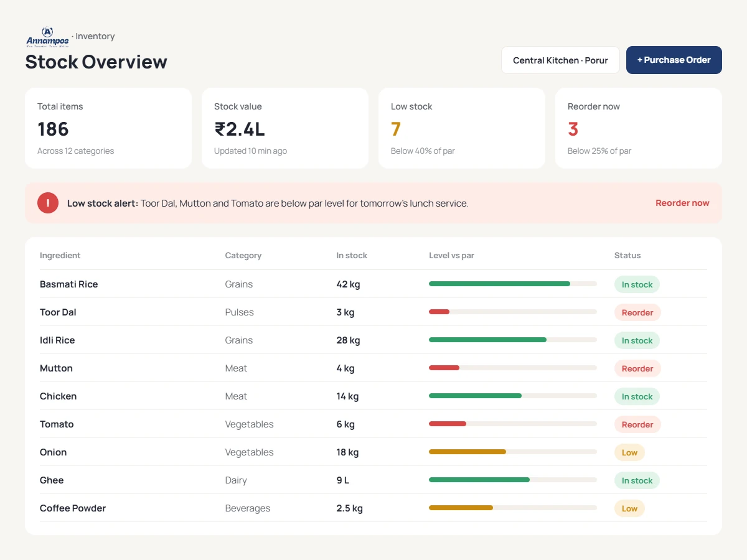The height and width of the screenshot is (560, 747).
Task: Click the Annampoo logo
Action: coord(47,37)
